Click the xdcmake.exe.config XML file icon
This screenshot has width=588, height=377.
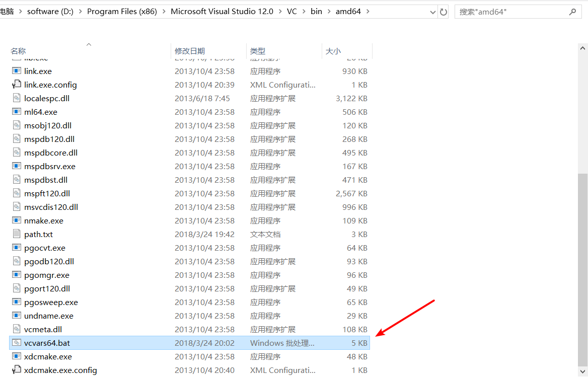point(17,370)
